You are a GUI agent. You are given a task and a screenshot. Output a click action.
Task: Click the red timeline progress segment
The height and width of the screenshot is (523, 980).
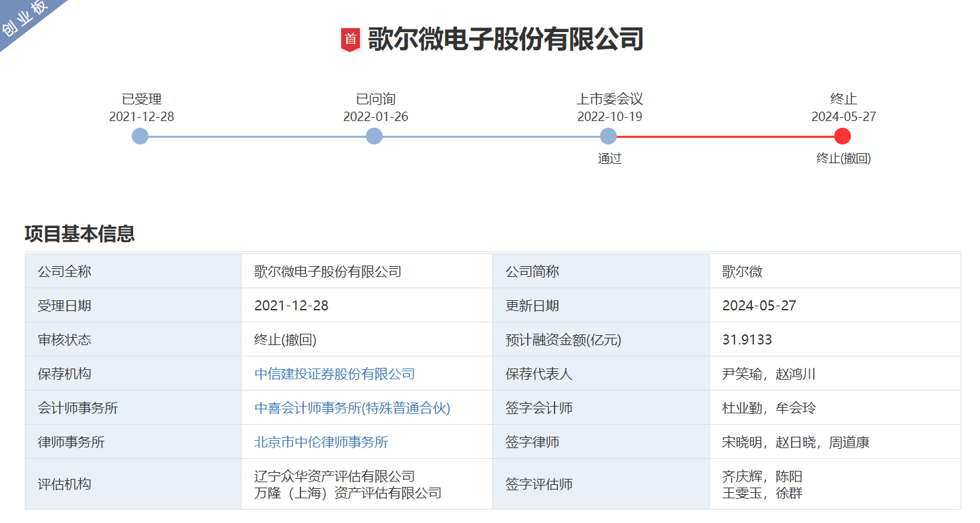[726, 136]
